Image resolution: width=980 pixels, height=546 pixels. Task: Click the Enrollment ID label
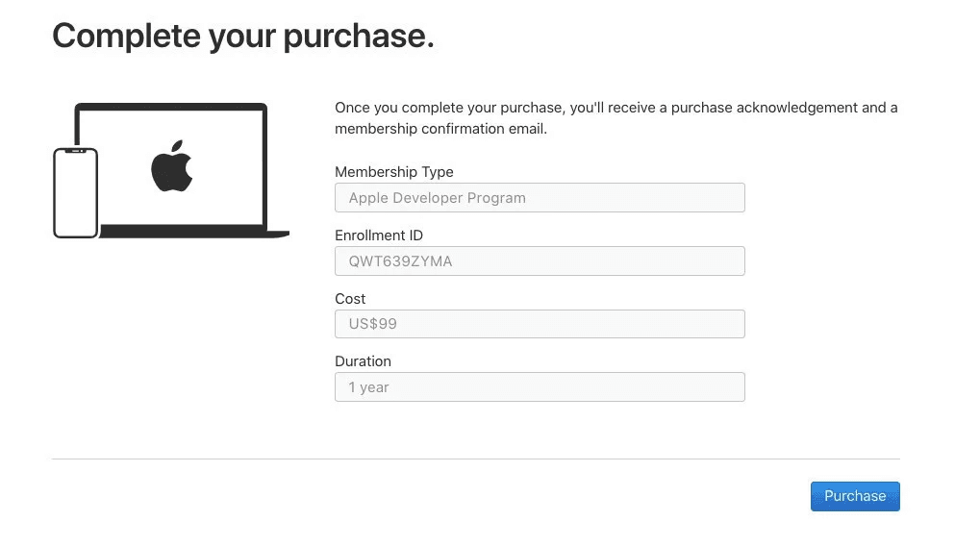(x=378, y=236)
